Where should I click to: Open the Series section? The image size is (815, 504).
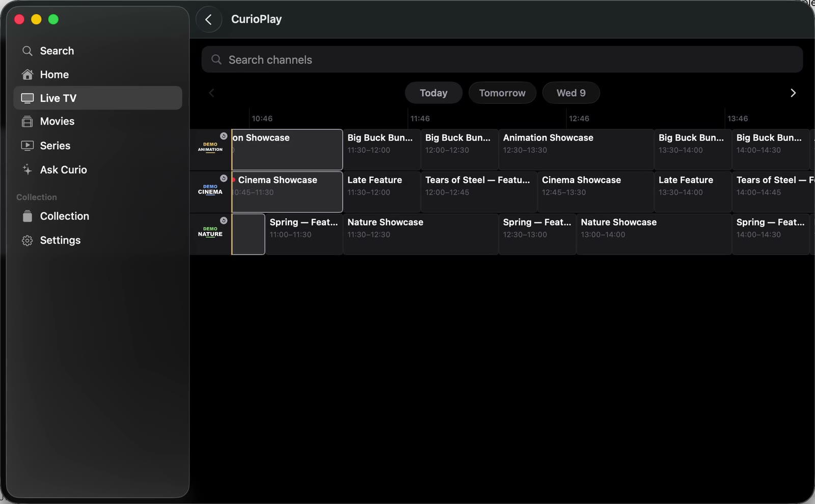pyautogui.click(x=97, y=146)
